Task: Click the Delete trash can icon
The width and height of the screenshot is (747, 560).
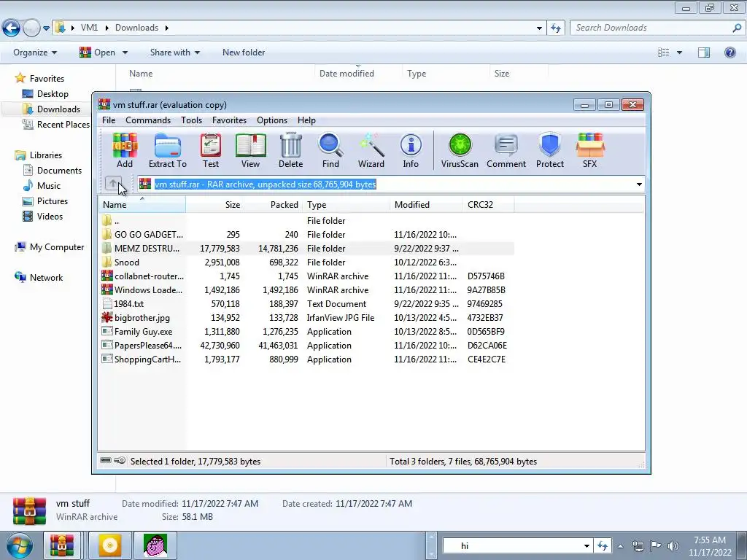Action: click(290, 150)
